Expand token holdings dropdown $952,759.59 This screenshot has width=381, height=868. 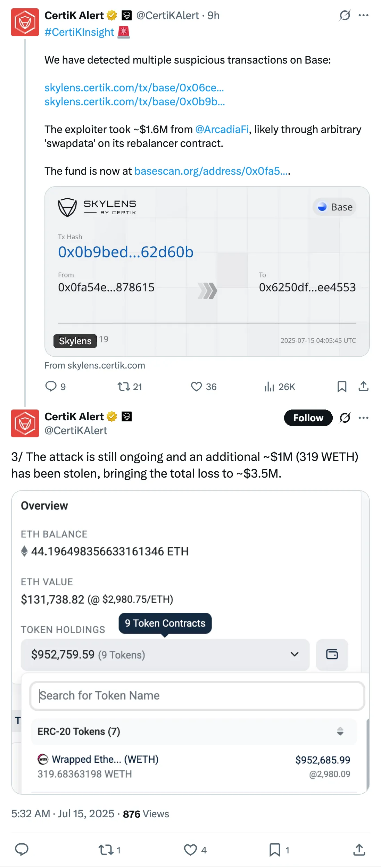click(x=165, y=654)
